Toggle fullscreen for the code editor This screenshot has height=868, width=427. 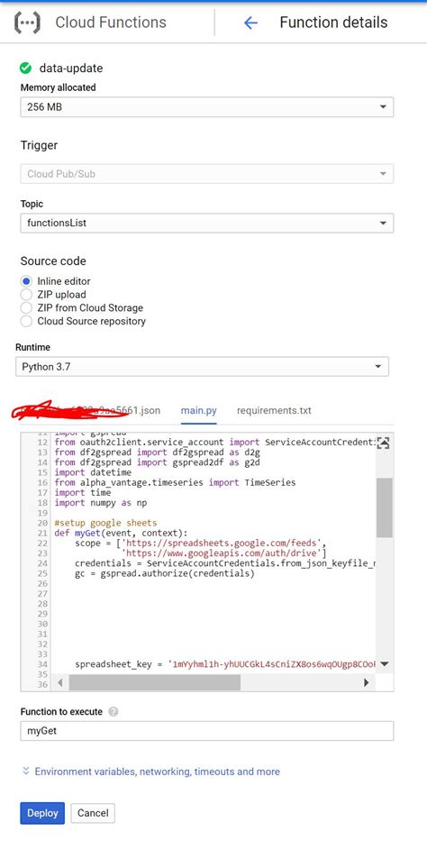pos(383,443)
